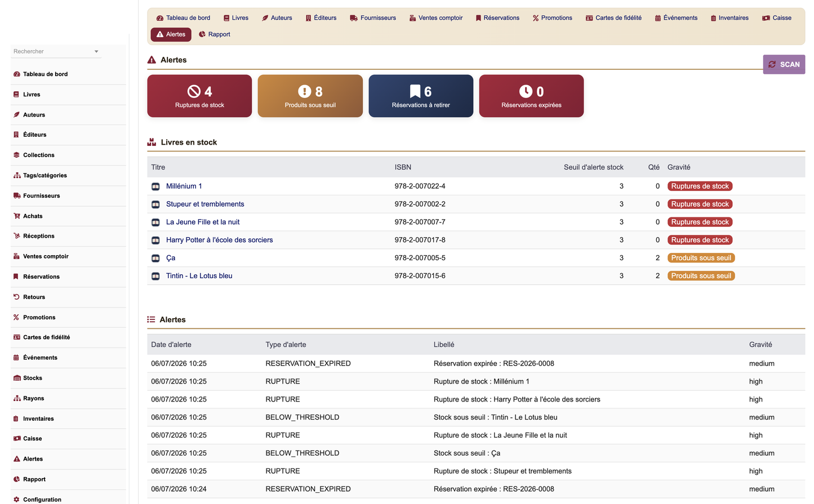The height and width of the screenshot is (504, 814).
Task: Click the 06/07/2026 10:24 alert date cell
Action: (179, 489)
